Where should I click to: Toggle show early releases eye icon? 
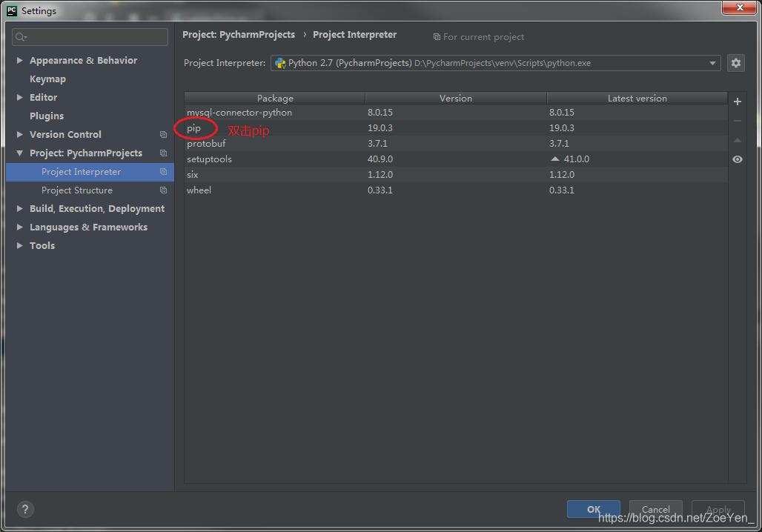point(738,159)
